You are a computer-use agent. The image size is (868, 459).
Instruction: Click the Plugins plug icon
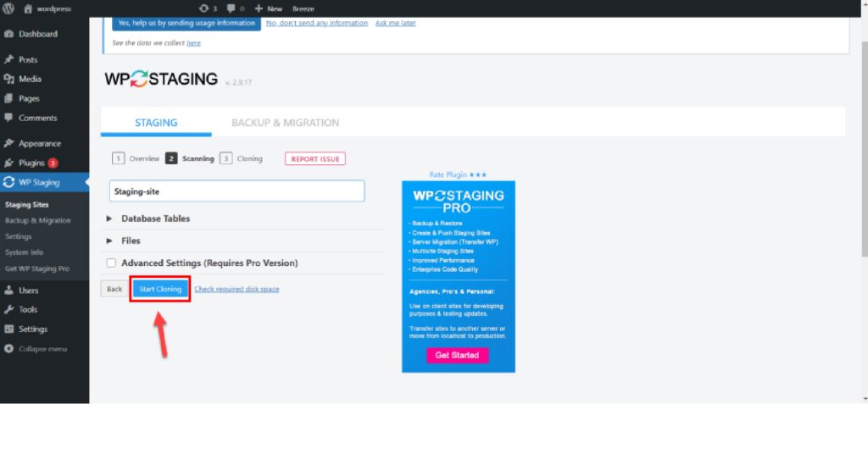pos(8,163)
